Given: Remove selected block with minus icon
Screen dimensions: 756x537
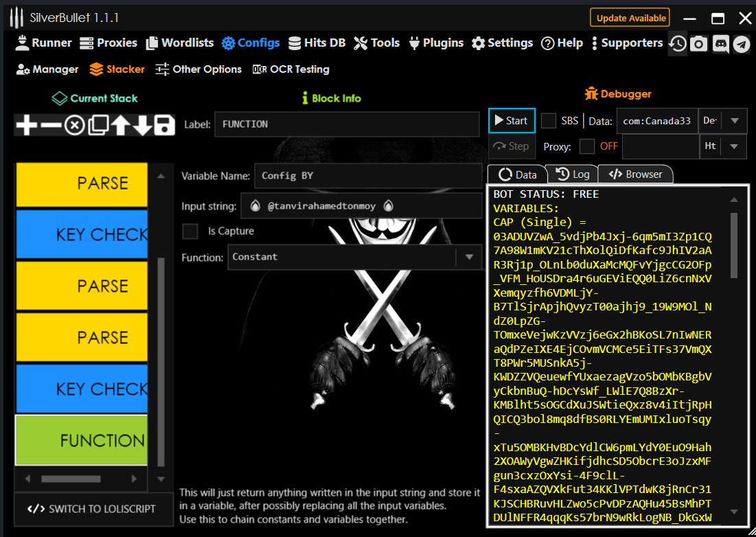Looking at the screenshot, I should 51,126.
